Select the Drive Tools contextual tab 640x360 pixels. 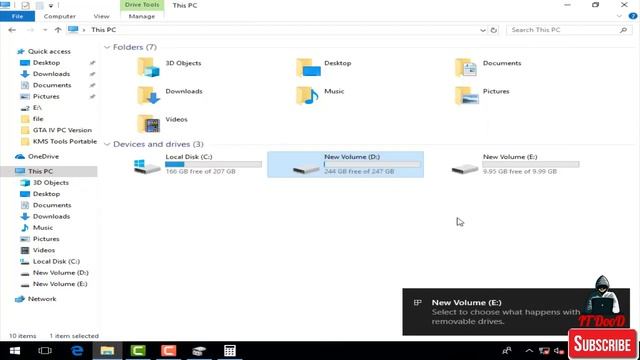pos(142,5)
